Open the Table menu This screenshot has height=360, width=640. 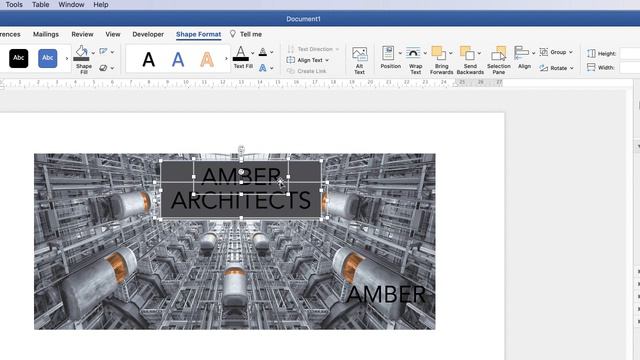pos(41,4)
